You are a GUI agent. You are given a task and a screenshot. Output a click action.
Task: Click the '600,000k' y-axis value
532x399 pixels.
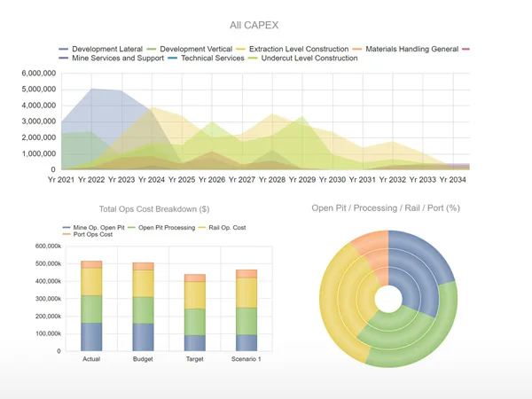tap(48, 246)
